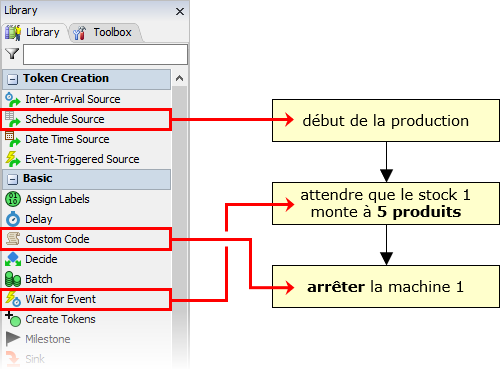
Task: Switch to the Toolbox tab
Action: pos(103,33)
